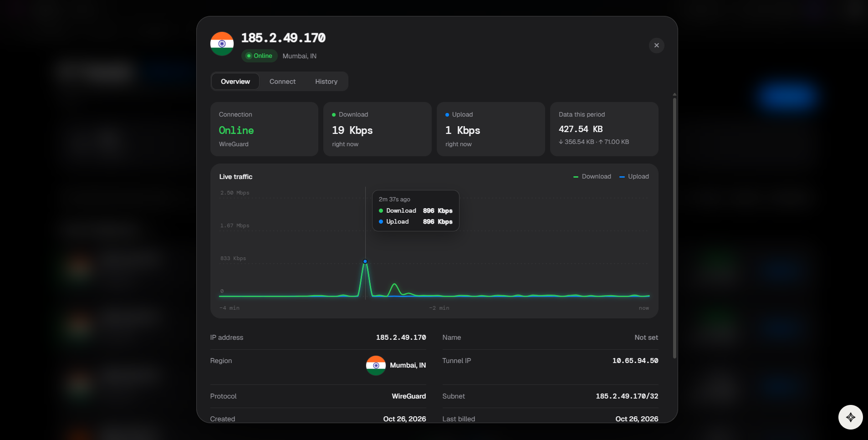This screenshot has height=440, width=868.
Task: Toggle the Download series in chart legend
Action: pos(592,177)
